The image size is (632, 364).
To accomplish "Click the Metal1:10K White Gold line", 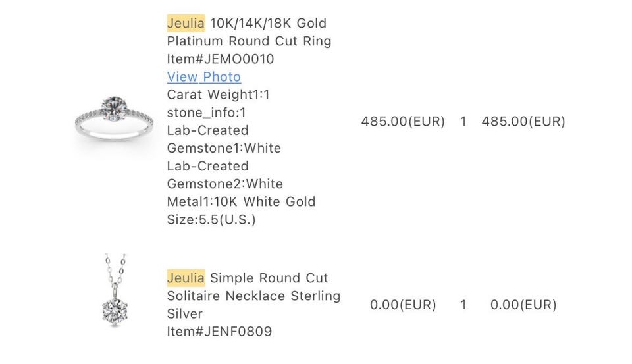I will click(x=241, y=201).
